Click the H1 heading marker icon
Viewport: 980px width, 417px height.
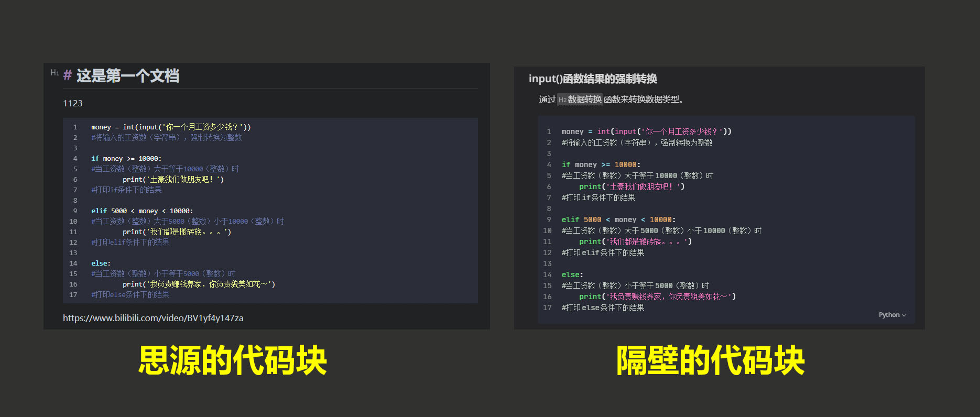55,73
